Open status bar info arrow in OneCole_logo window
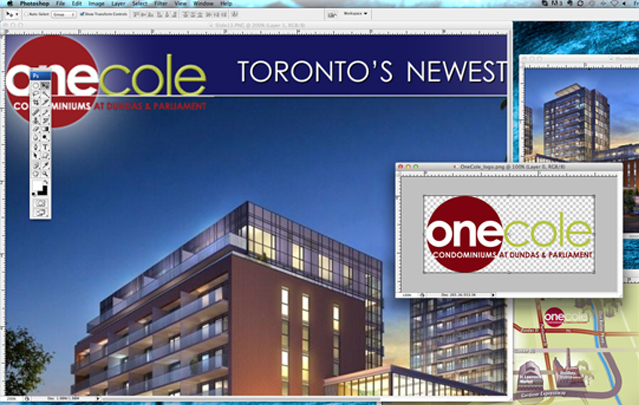 click(493, 295)
